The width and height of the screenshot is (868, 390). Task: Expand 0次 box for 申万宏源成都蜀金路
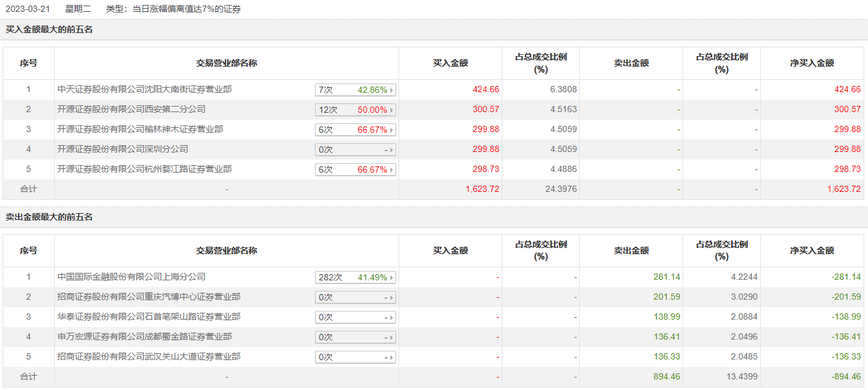(x=356, y=337)
